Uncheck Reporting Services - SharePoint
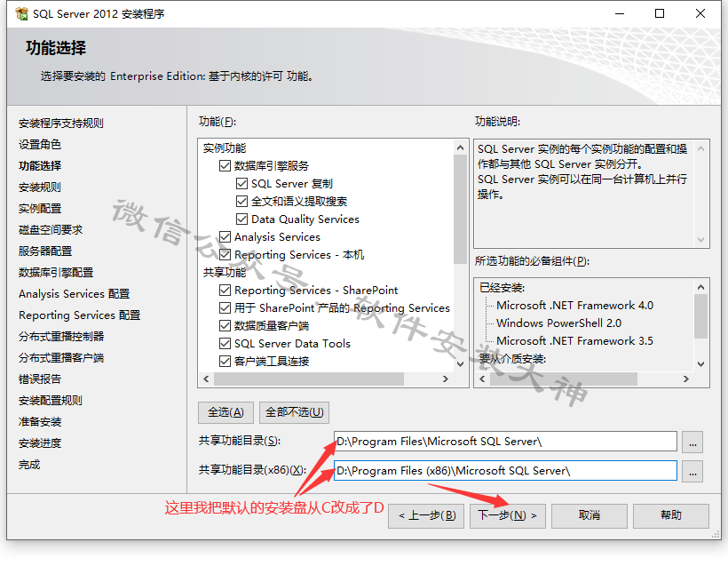 pos(225,291)
